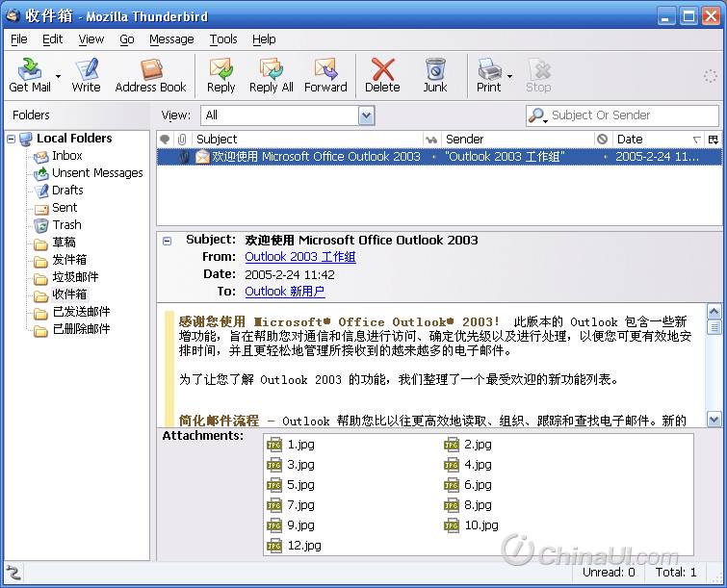Image resolution: width=727 pixels, height=588 pixels.
Task: Reply to the selected message
Action: coord(221,74)
